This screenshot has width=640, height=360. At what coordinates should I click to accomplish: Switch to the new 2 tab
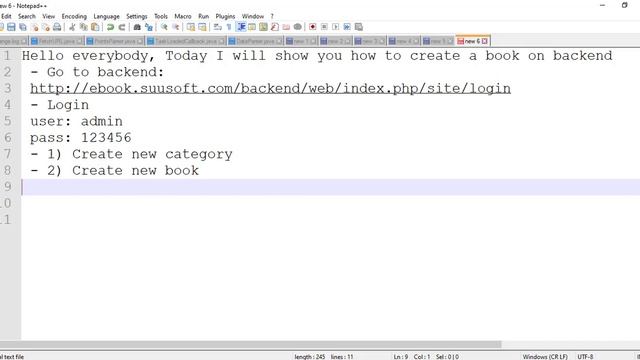336,41
